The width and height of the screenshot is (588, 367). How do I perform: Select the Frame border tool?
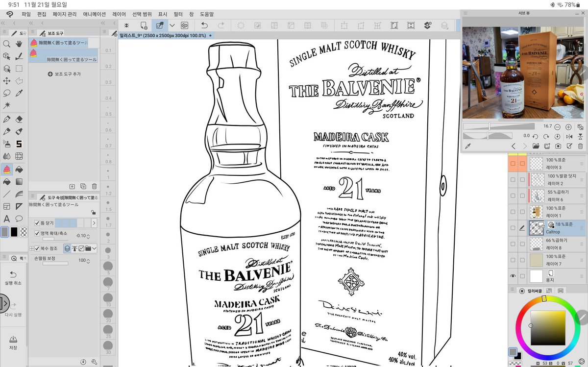[x=6, y=206]
